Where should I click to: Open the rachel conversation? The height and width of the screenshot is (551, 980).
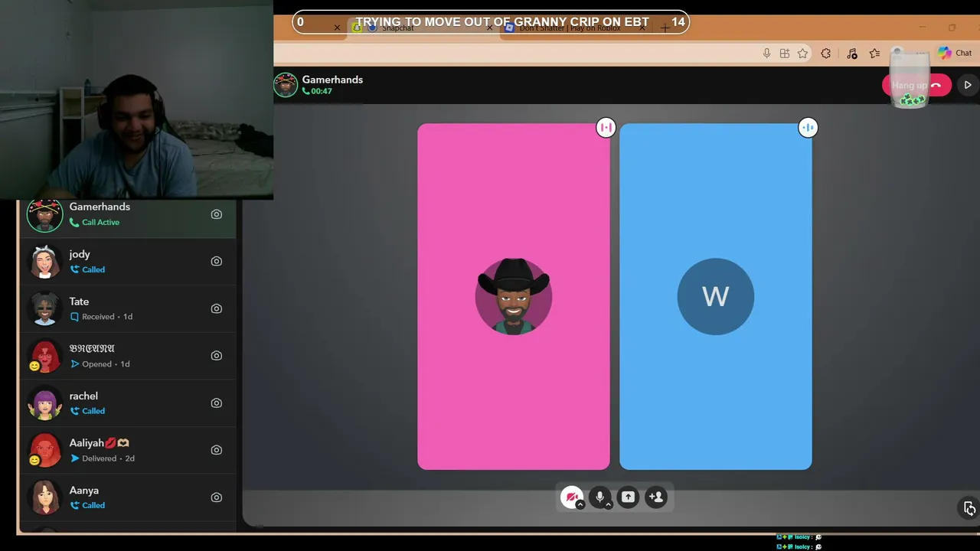[127, 403]
